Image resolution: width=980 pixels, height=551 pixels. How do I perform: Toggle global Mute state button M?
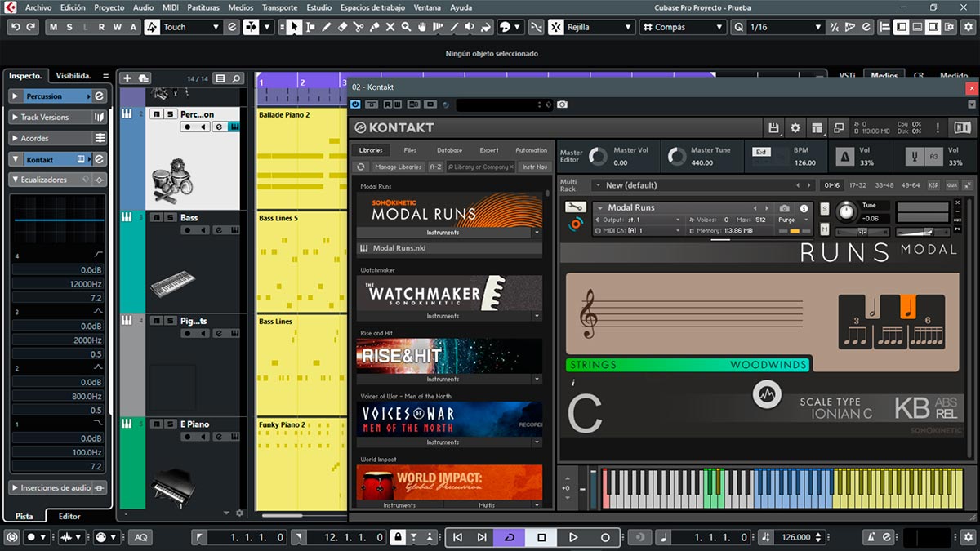tap(53, 27)
